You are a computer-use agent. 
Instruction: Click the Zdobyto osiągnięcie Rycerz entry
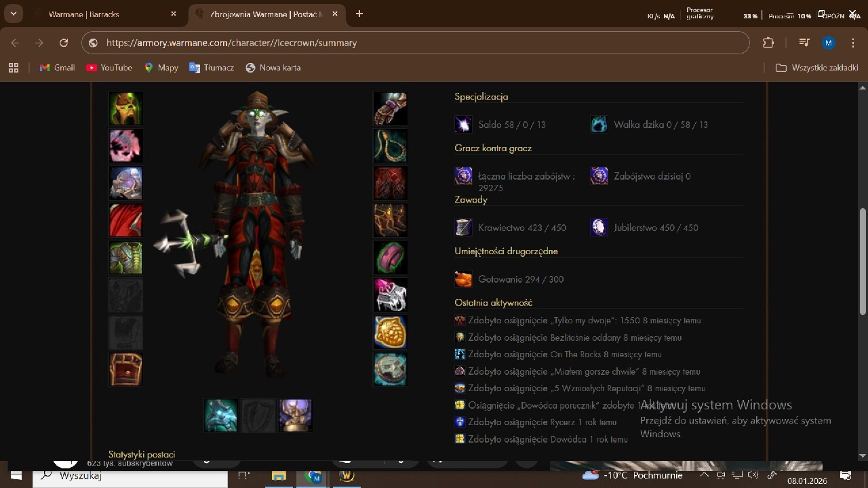point(536,422)
